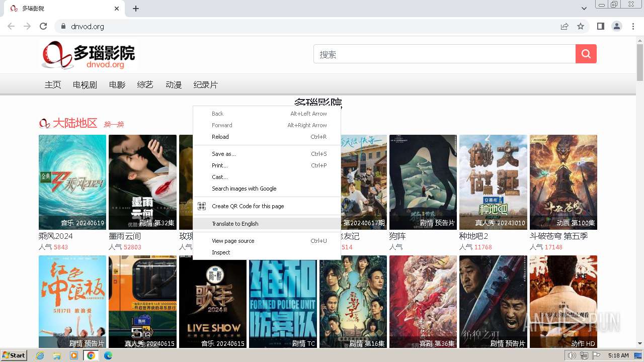Screen dimensions: 644x362
Task: Select Create QR Code for this page
Action: coord(267,206)
